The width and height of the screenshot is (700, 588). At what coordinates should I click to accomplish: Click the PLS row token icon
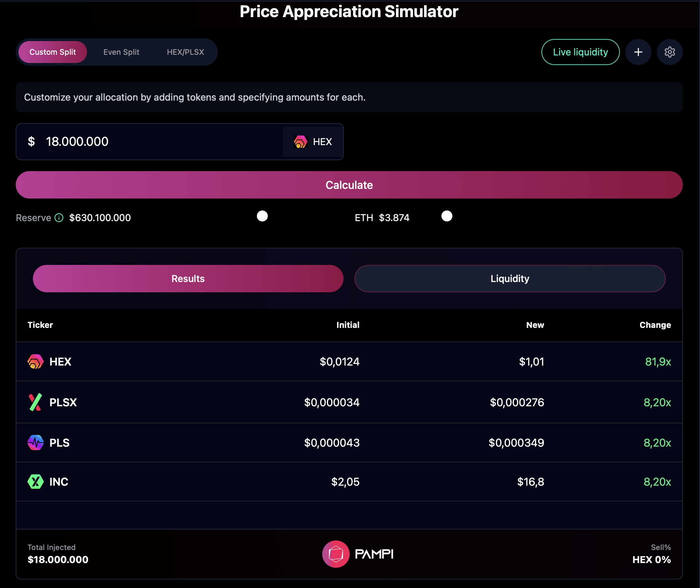[x=35, y=443]
